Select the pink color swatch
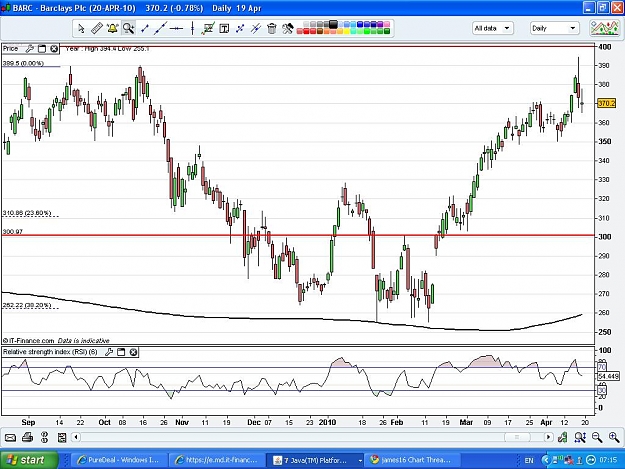This screenshot has height=469, width=625. tap(387, 24)
